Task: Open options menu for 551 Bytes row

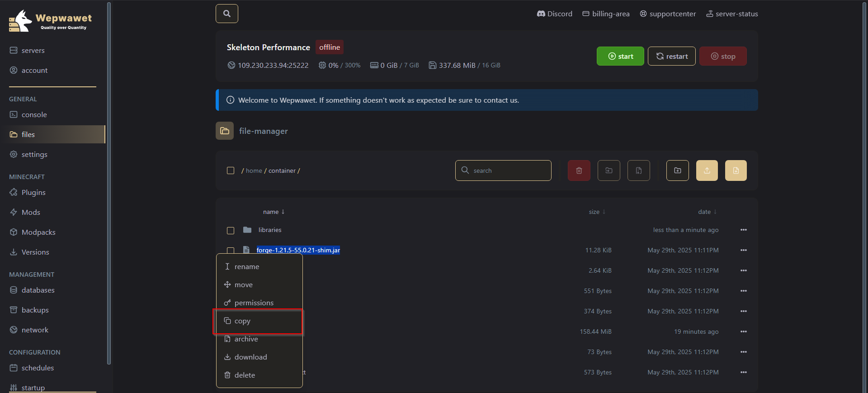Action: [x=744, y=291]
